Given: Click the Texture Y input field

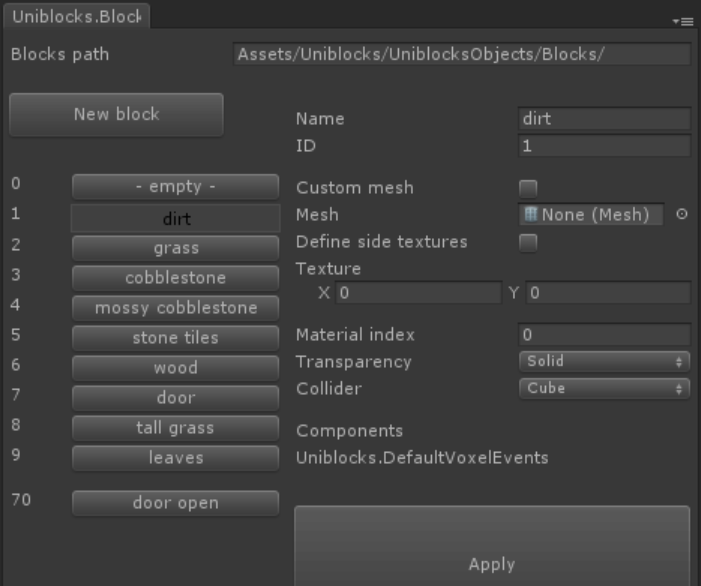Looking at the screenshot, I should point(608,293).
